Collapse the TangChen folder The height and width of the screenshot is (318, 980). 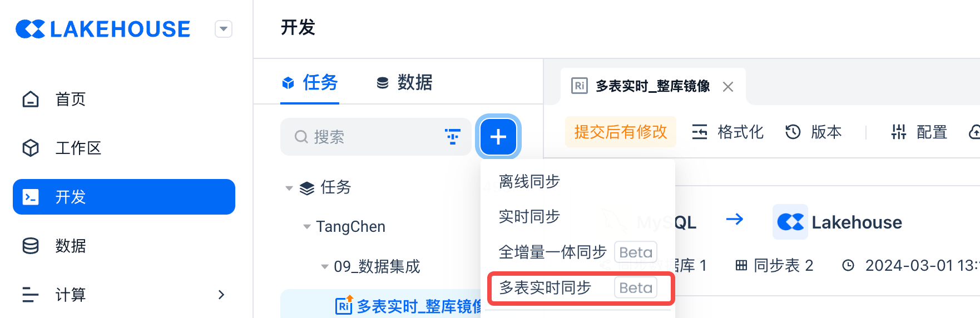(x=306, y=227)
